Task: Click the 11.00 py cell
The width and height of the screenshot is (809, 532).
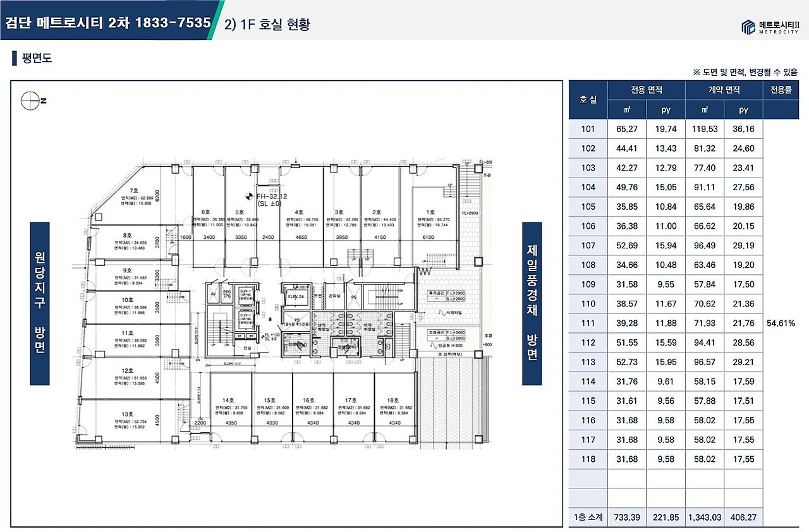Action: (x=666, y=226)
